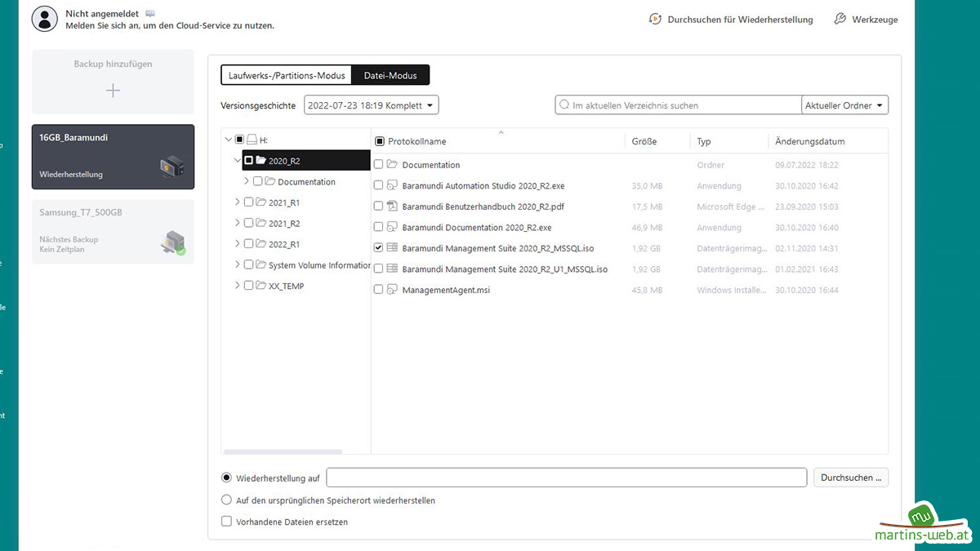Click the ManagementAgent.msi installer icon
The width and height of the screenshot is (980, 551).
tap(392, 289)
